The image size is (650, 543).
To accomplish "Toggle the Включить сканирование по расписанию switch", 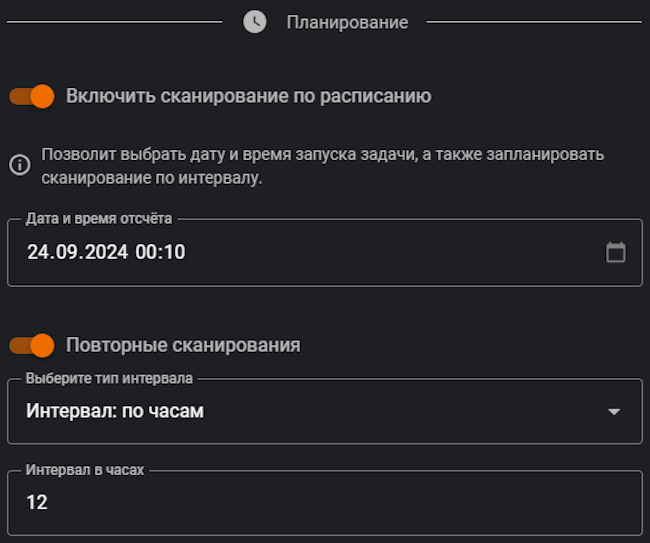I will point(31,96).
